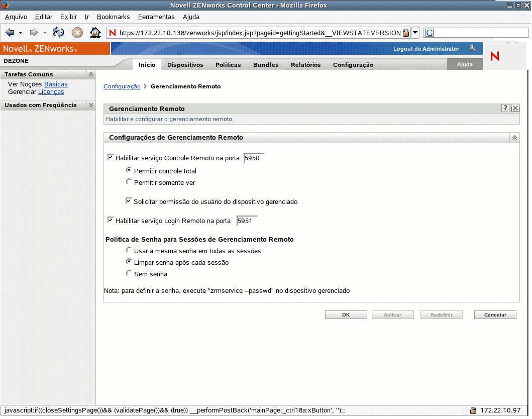Viewport: 532px width, 419px height.
Task: Click the Stop loading icon
Action: (77, 33)
